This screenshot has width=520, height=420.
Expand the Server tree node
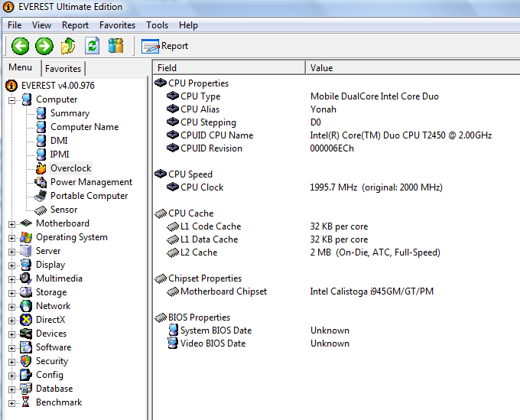(11, 252)
